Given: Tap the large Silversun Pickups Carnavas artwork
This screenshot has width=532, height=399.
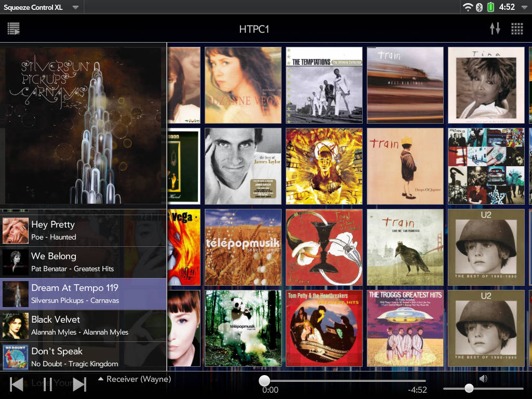Looking at the screenshot, I should coord(83,126).
